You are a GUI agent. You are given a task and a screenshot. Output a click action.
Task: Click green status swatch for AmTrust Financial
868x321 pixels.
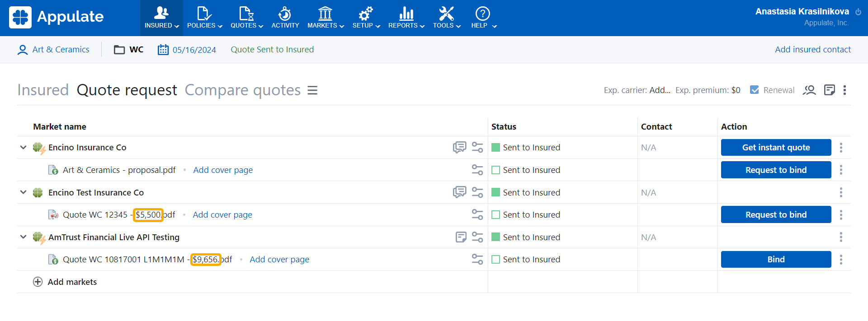[x=495, y=237]
